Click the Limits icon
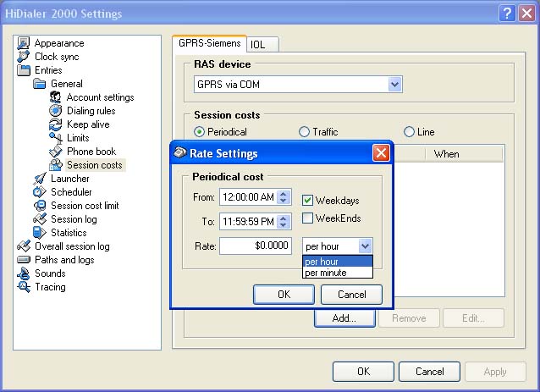Screen dimensions: 540x392 [56, 138]
